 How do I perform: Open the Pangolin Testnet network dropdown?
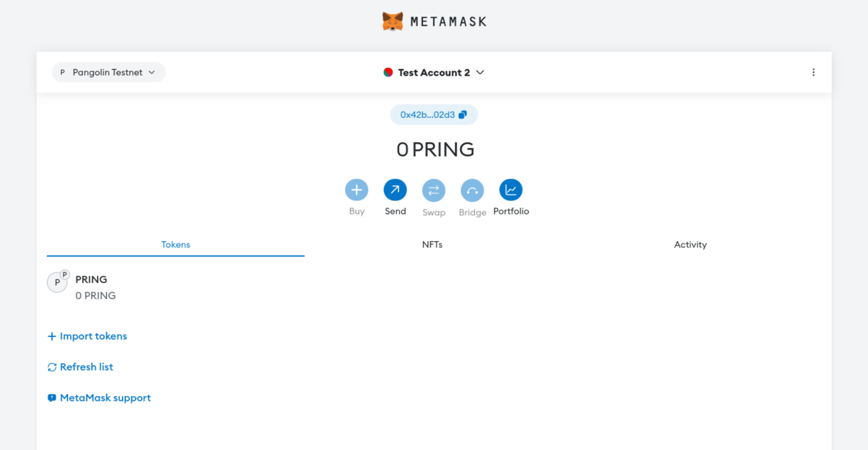click(108, 72)
